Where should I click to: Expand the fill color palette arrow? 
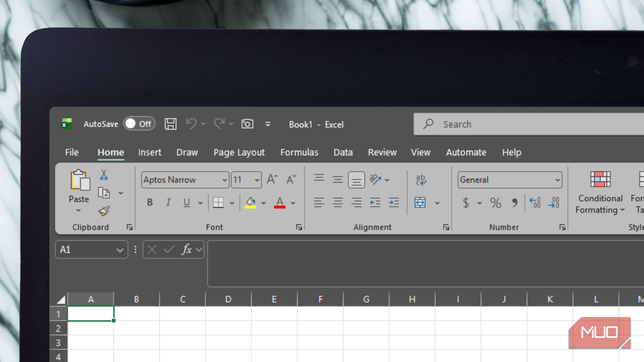coord(264,203)
